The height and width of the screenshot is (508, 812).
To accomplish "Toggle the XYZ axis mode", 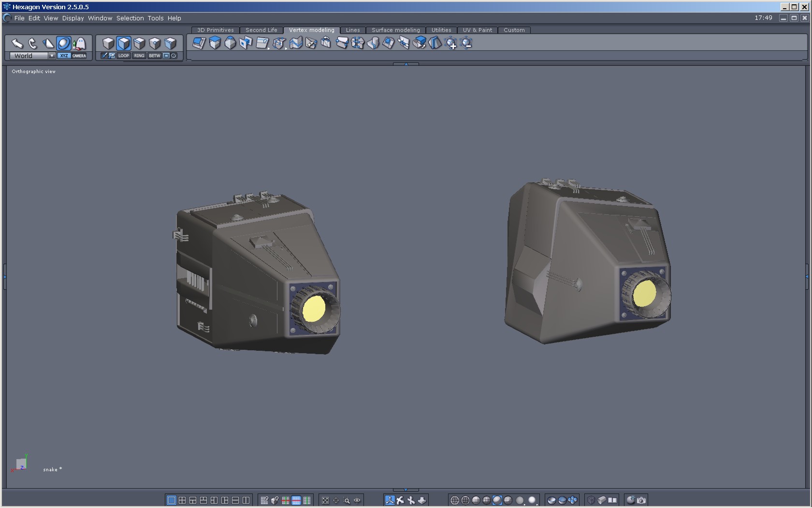I will pos(64,56).
